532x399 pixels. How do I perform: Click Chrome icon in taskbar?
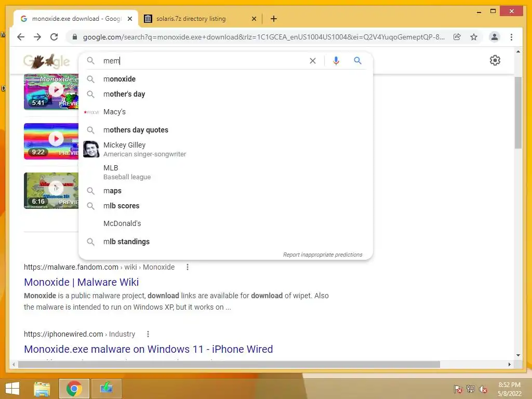74,389
